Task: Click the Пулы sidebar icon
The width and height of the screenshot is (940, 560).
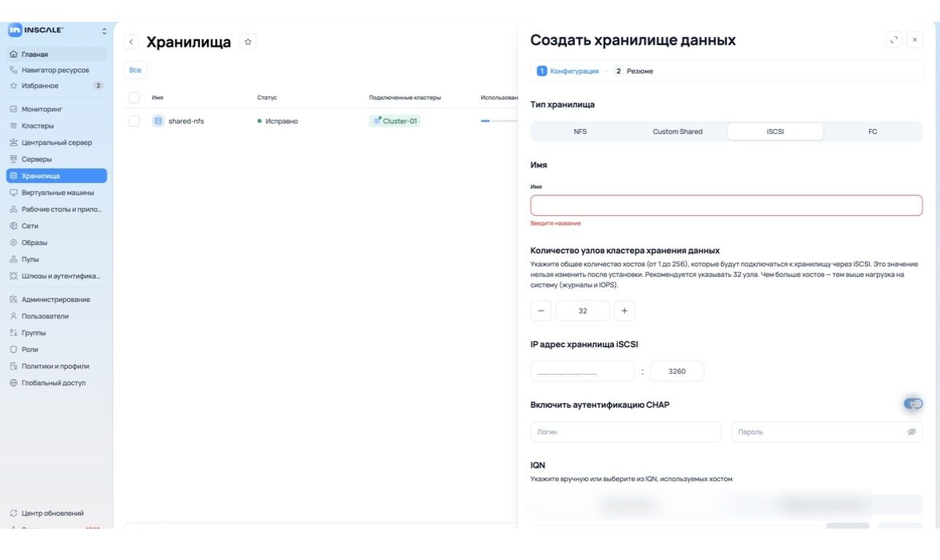Action: point(13,260)
